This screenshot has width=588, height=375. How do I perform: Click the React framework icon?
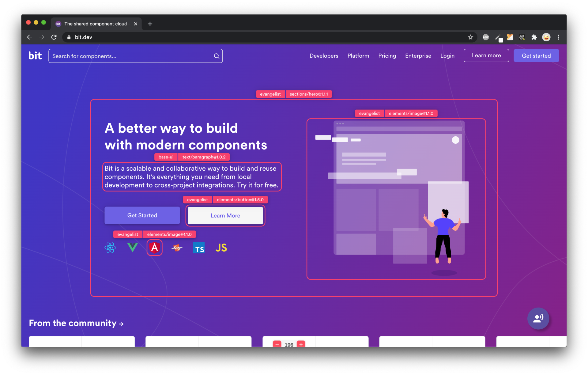(x=111, y=248)
